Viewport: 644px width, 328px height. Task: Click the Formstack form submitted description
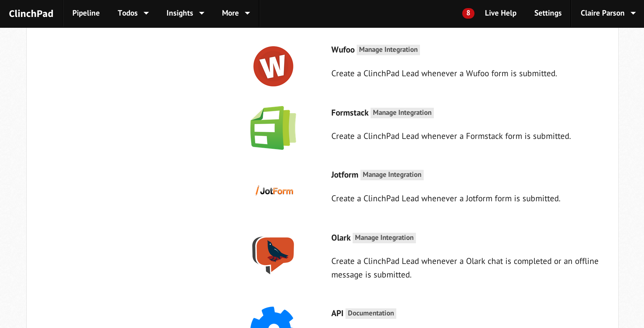pyautogui.click(x=451, y=136)
